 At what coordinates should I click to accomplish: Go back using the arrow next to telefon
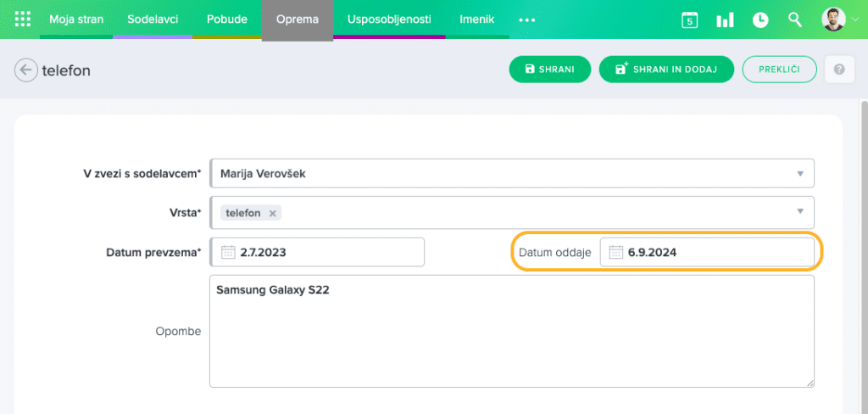click(x=26, y=70)
